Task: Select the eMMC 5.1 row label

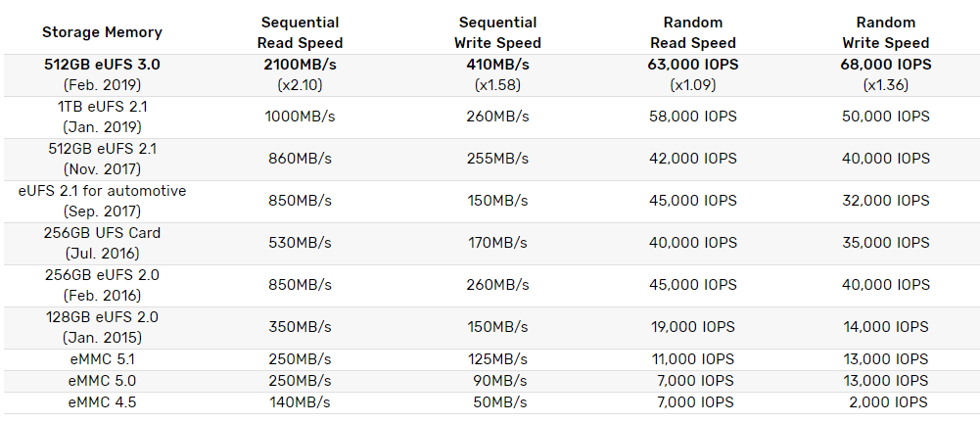Action: click(x=102, y=358)
